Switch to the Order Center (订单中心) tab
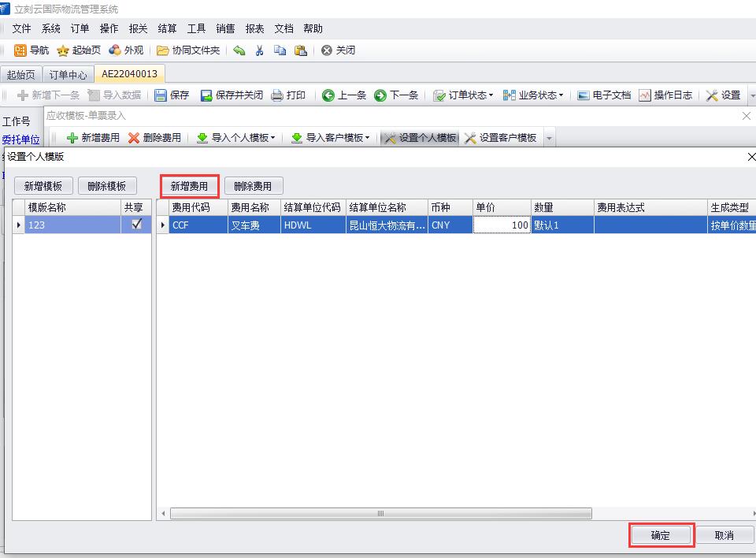This screenshot has height=558, width=756. pos(68,75)
